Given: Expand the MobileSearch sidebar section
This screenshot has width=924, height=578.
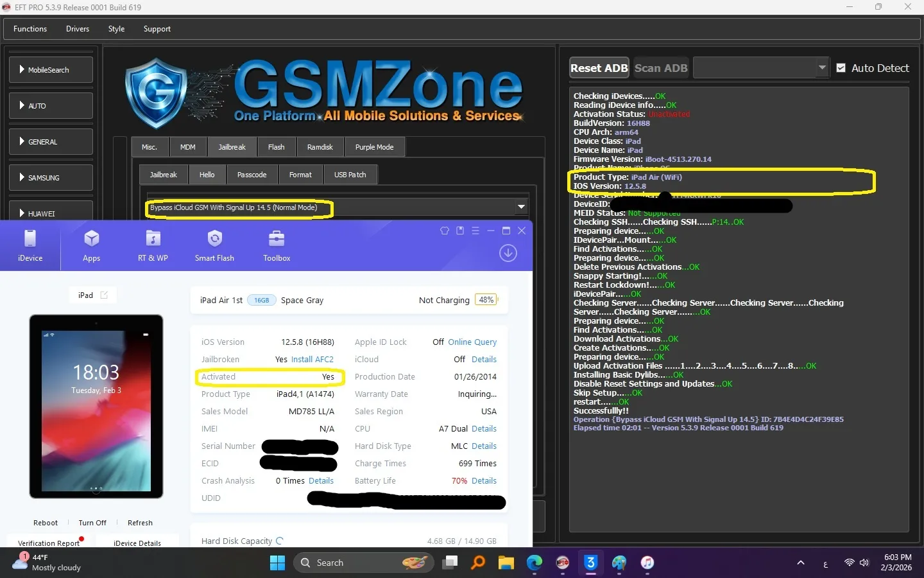Looking at the screenshot, I should (51, 70).
